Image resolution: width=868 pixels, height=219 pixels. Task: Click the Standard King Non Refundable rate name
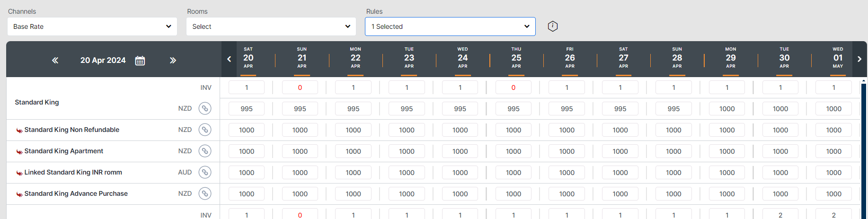click(x=71, y=130)
